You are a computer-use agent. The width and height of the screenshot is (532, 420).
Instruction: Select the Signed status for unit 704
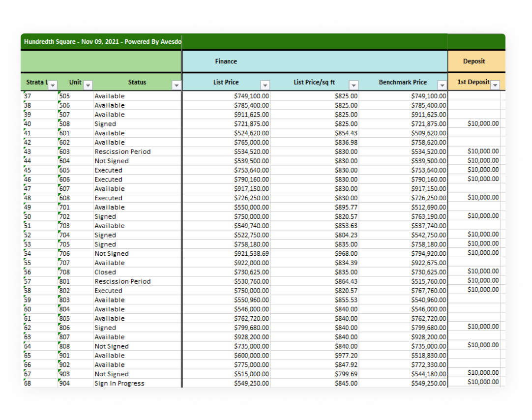coord(137,235)
